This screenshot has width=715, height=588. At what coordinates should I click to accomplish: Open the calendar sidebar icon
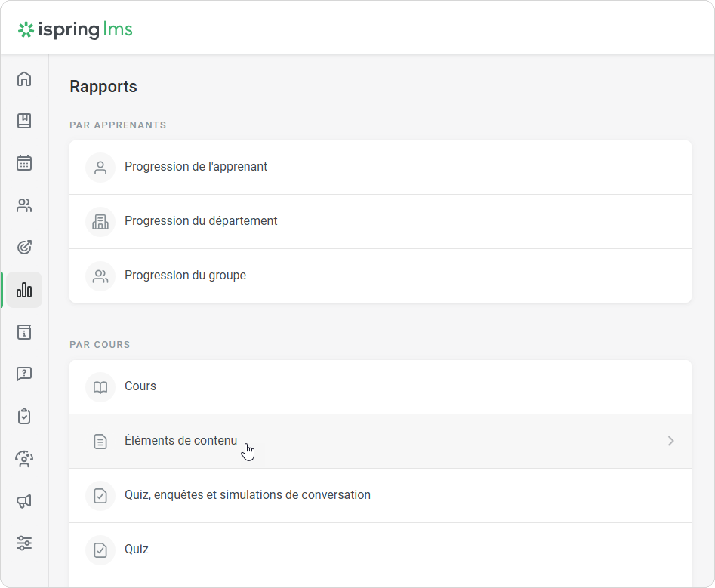point(24,163)
